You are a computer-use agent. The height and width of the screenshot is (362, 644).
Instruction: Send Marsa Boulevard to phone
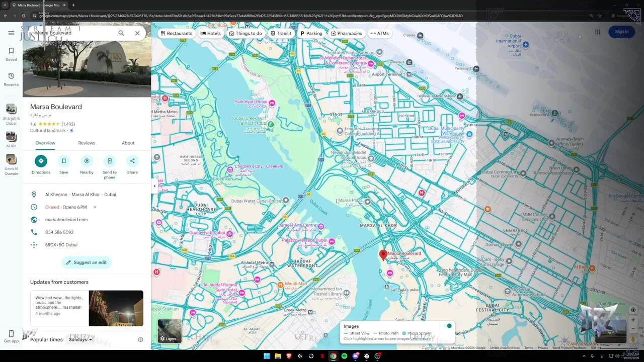tap(110, 167)
